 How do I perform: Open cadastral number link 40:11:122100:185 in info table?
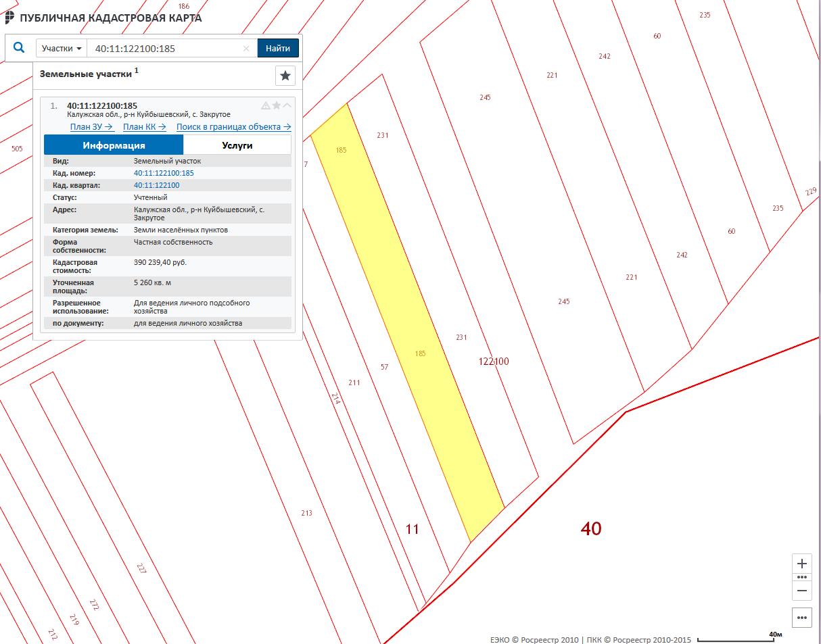point(164,173)
